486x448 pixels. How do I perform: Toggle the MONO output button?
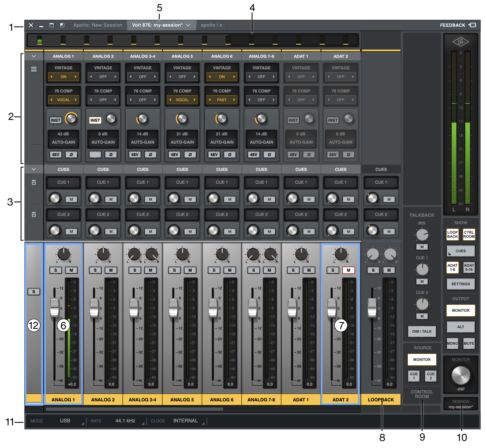(x=452, y=343)
